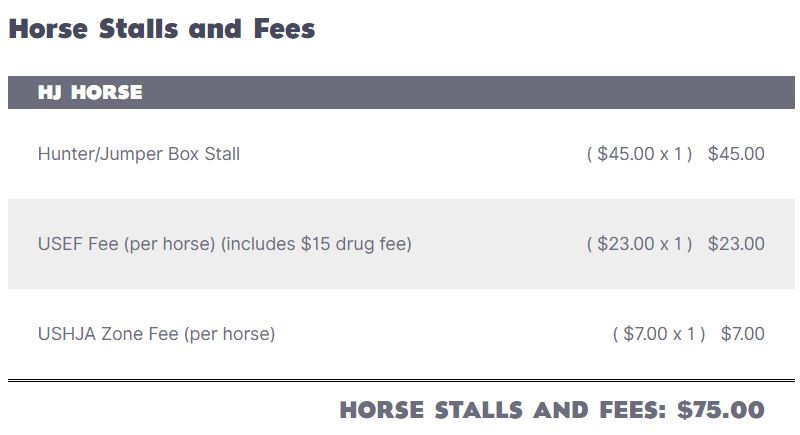Select the HJ HORSE section header bar
The width and height of the screenshot is (800, 435).
(x=401, y=92)
